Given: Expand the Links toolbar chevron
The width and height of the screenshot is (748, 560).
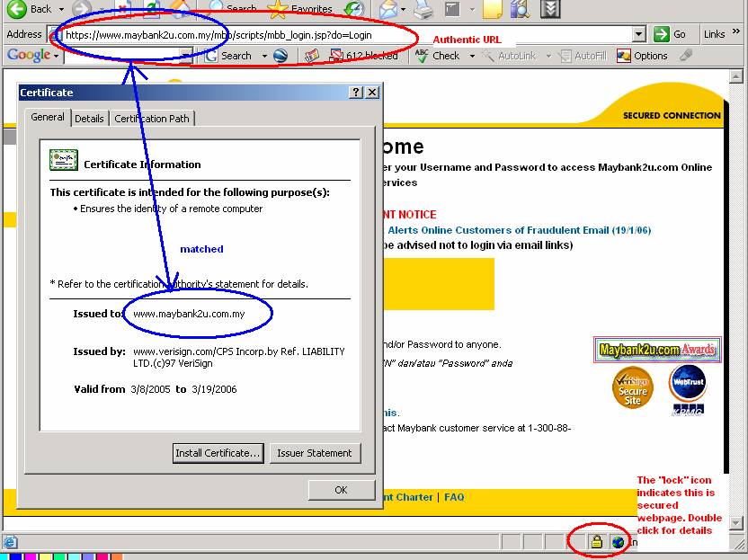Looking at the screenshot, I should click(736, 31).
